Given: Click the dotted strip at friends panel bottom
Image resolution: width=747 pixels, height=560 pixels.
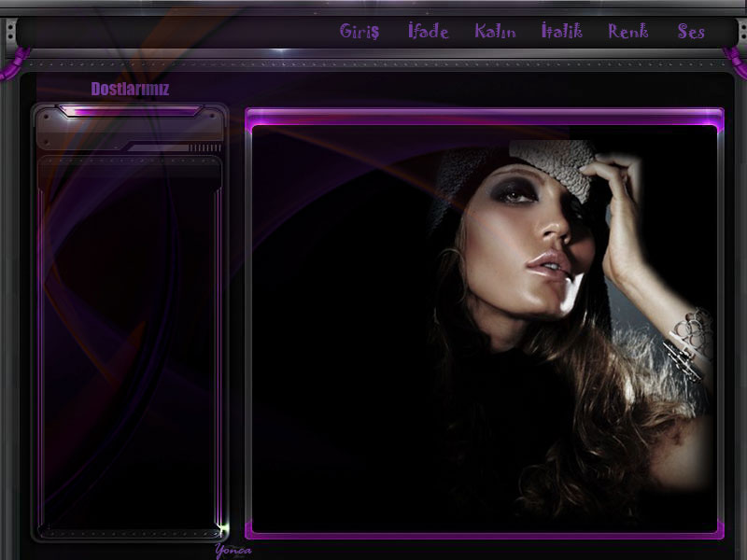Looking at the screenshot, I should pos(129,533).
